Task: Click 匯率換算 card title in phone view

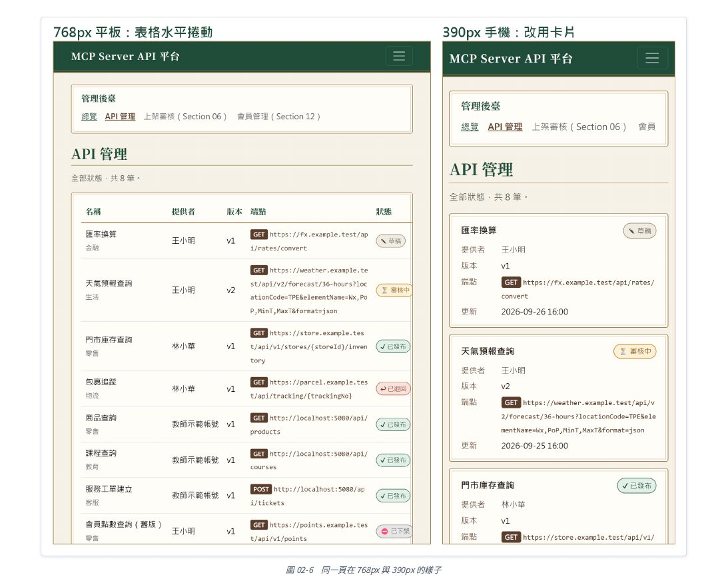Action: [x=479, y=231]
